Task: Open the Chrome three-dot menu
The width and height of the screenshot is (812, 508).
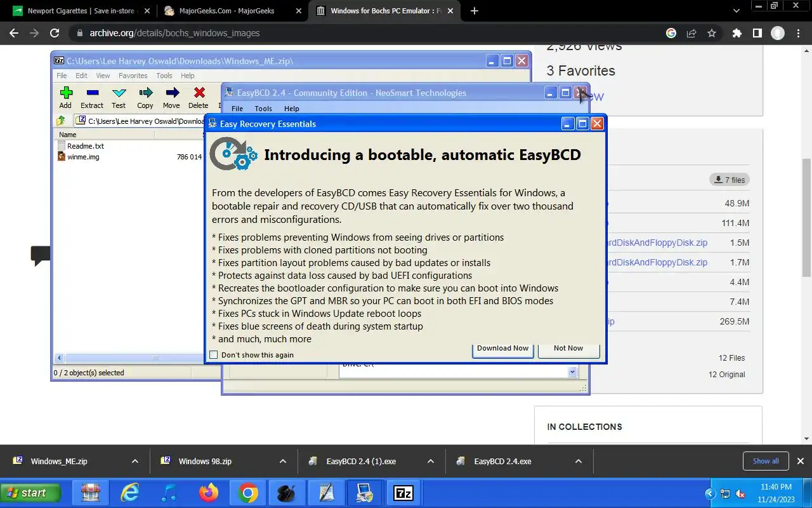Action: [x=799, y=33]
